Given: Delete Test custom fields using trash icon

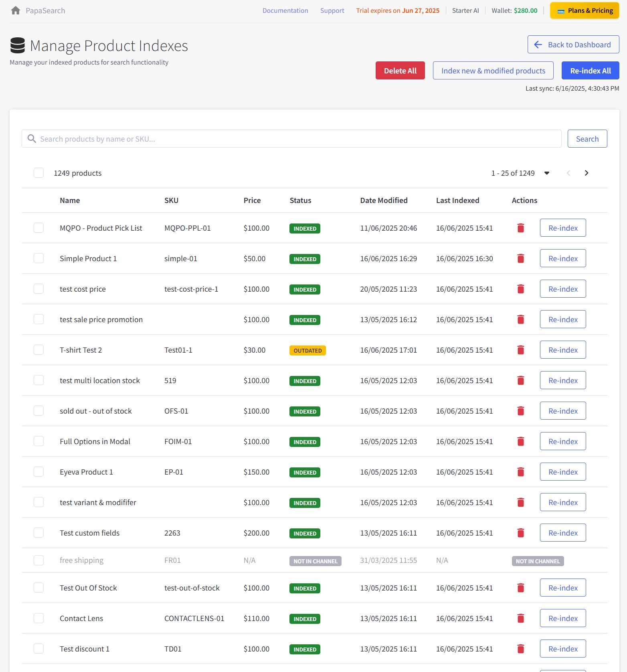Looking at the screenshot, I should pos(521,533).
